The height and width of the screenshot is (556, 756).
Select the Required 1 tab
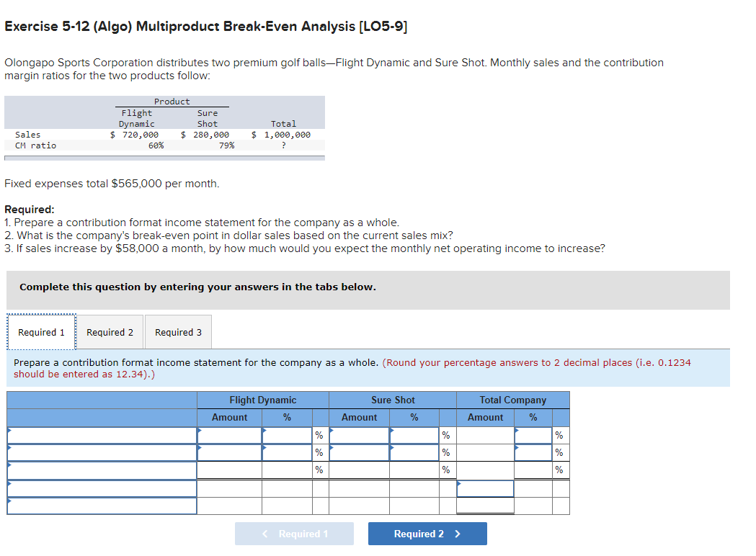pyautogui.click(x=41, y=332)
